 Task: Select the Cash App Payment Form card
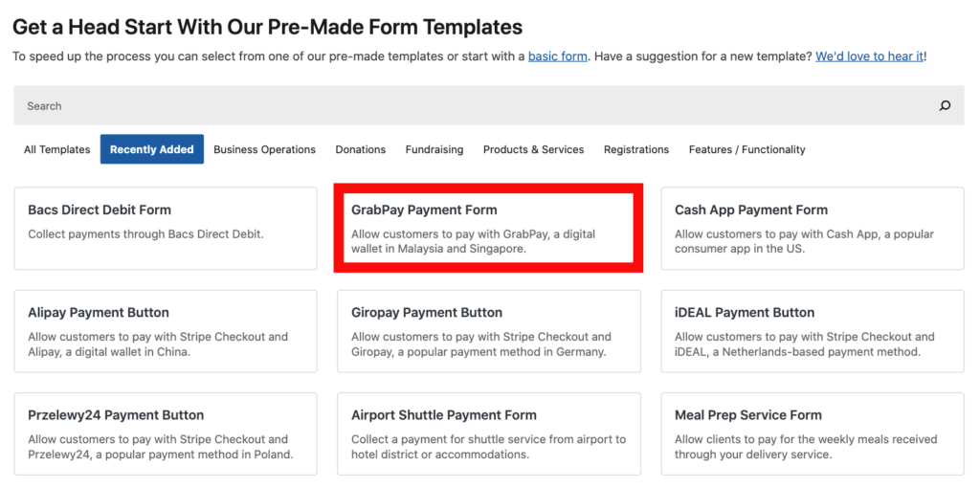click(812, 228)
